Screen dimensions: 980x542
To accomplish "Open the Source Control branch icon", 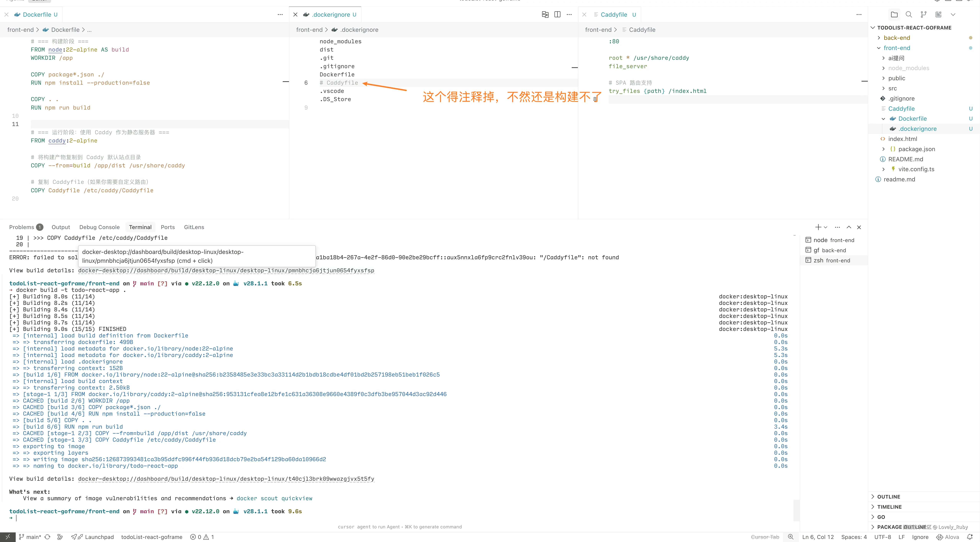I will tap(923, 15).
